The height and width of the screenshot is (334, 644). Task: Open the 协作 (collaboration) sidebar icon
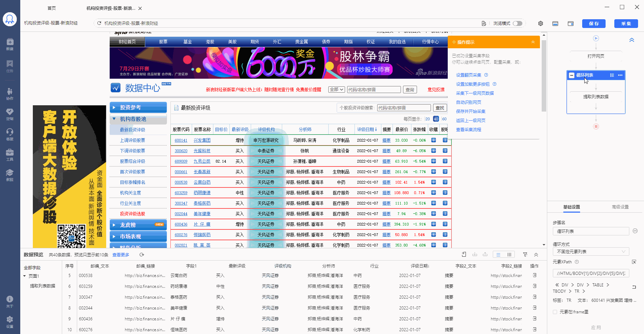pos(10,94)
